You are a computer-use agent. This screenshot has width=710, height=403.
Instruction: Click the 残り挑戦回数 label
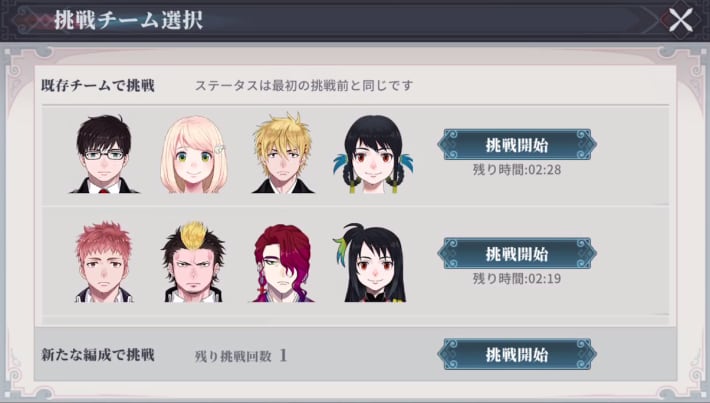[233, 356]
